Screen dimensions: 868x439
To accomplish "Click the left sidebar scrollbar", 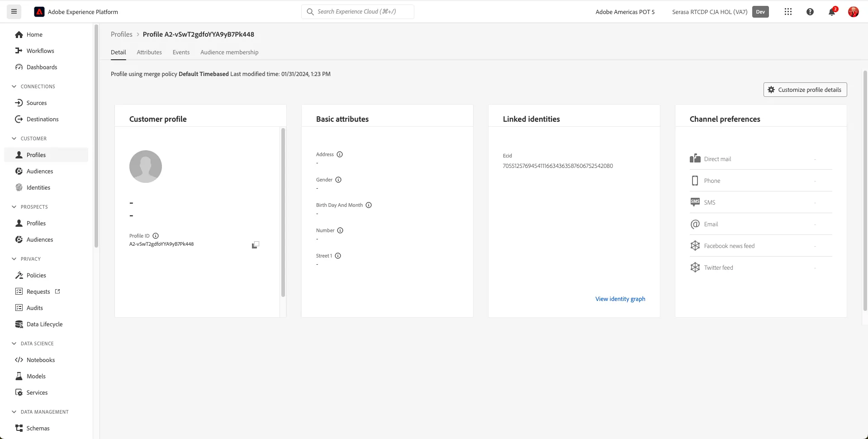I will click(x=96, y=136).
